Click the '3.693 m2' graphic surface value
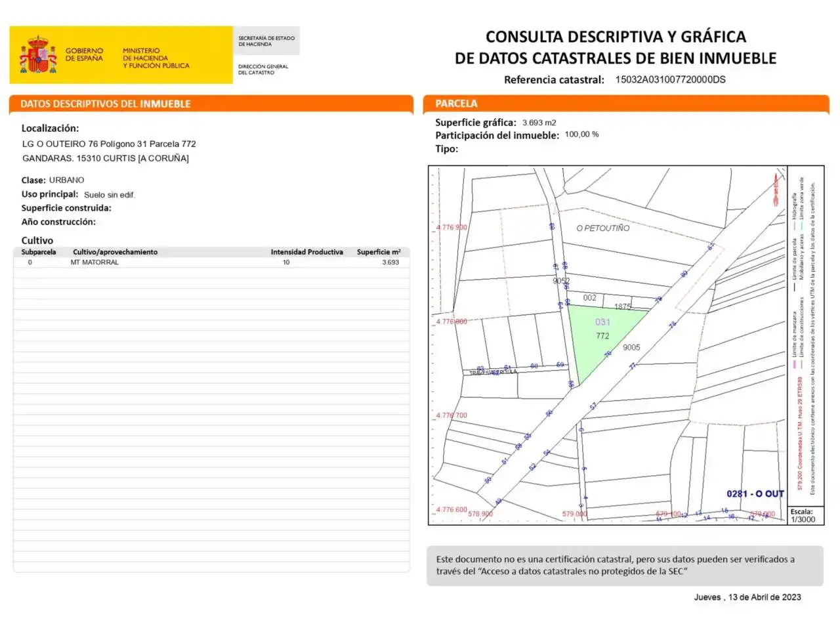 [x=539, y=123]
